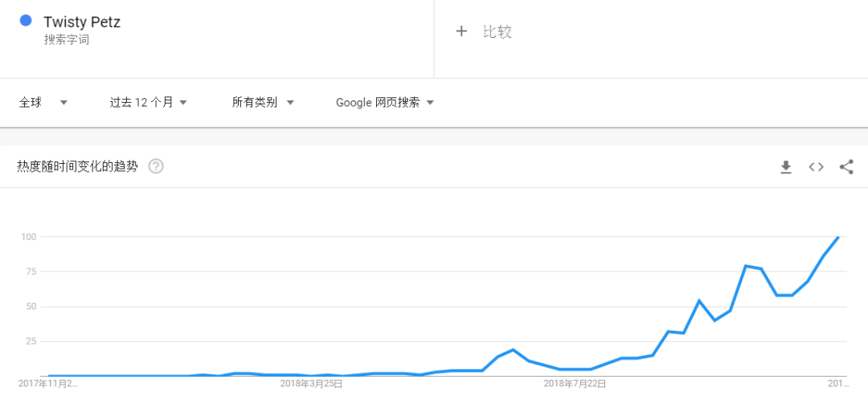This screenshot has width=868, height=416.
Task: Click the plus icon next to 比较
Action: [x=461, y=31]
